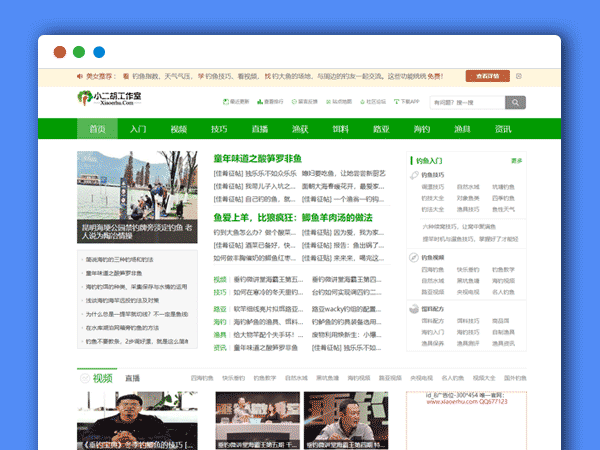Focus the search input field

pos(466,102)
